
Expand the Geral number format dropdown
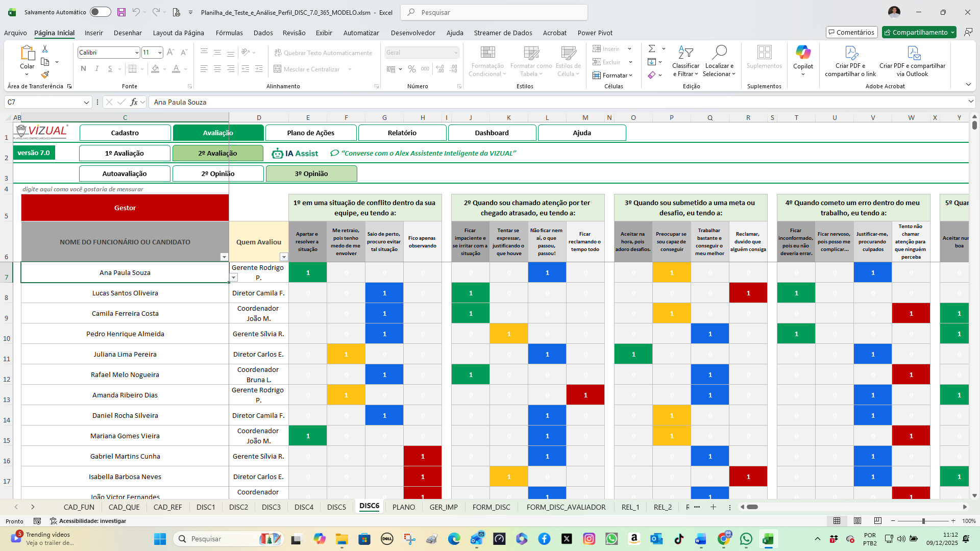click(x=455, y=53)
